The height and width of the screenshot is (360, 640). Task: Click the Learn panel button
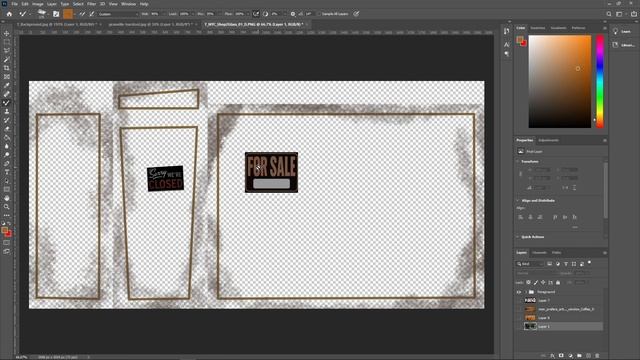[x=622, y=31]
